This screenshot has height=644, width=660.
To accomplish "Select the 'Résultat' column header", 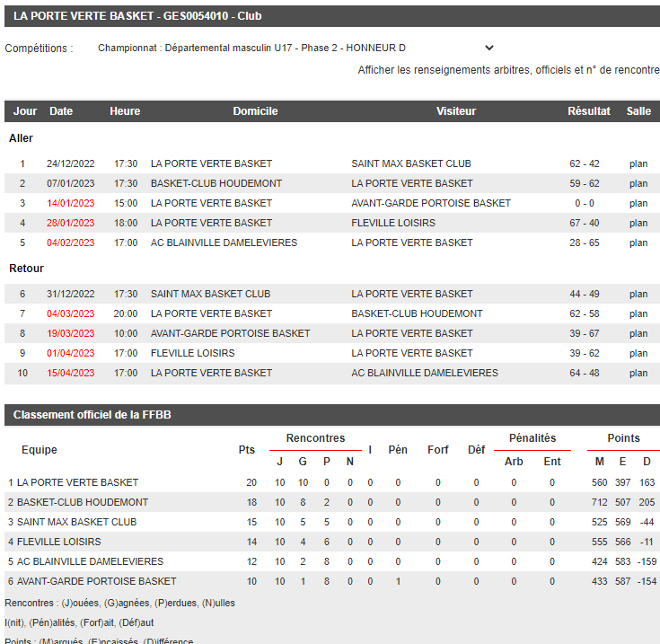I will click(588, 111).
